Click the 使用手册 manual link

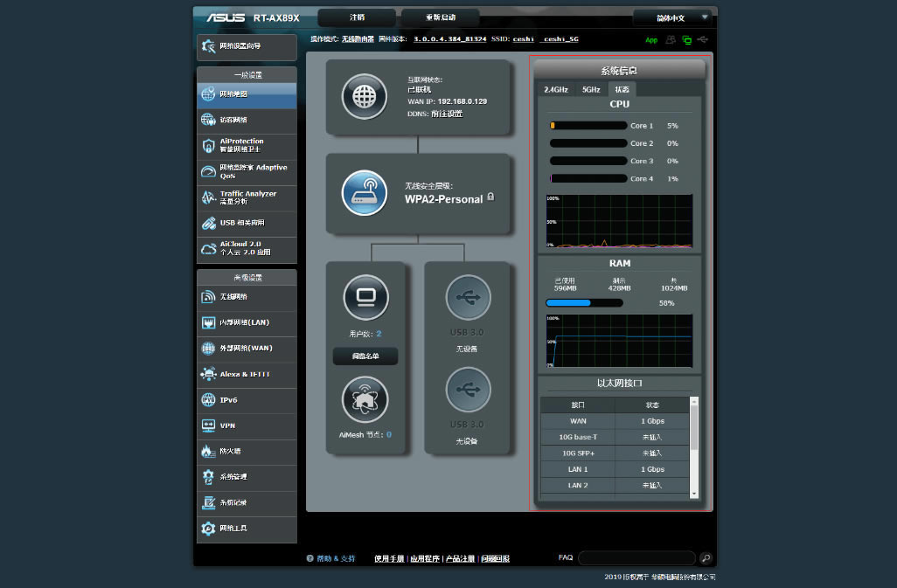[x=389, y=558]
